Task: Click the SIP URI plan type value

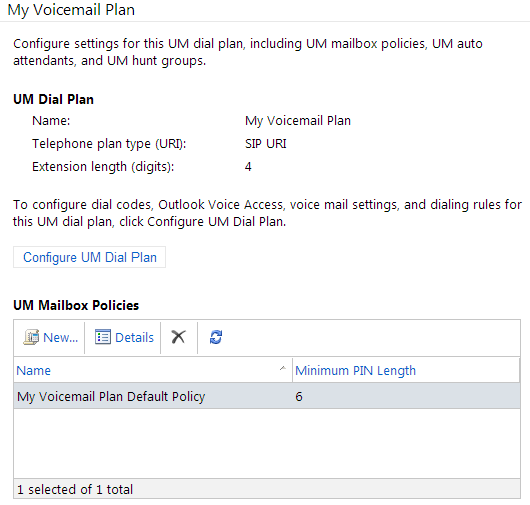Action: (x=266, y=144)
